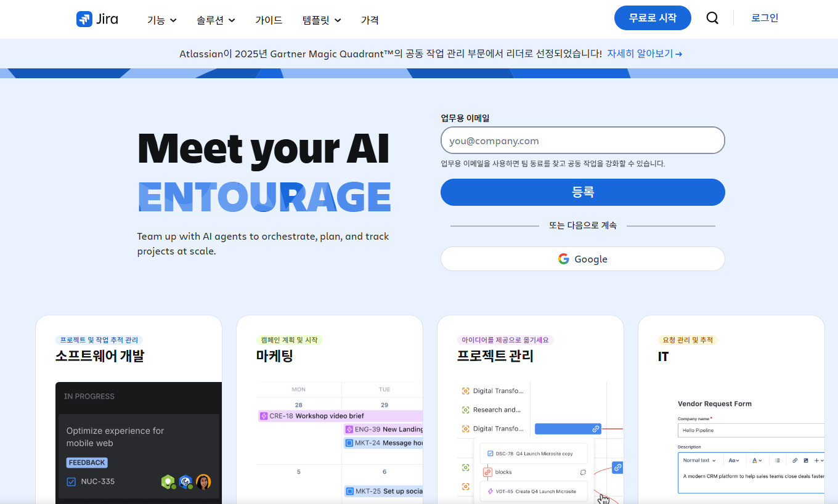Select the green lightbulb hexagon agent avatar
Screen dimensions: 838x504
pos(168,482)
